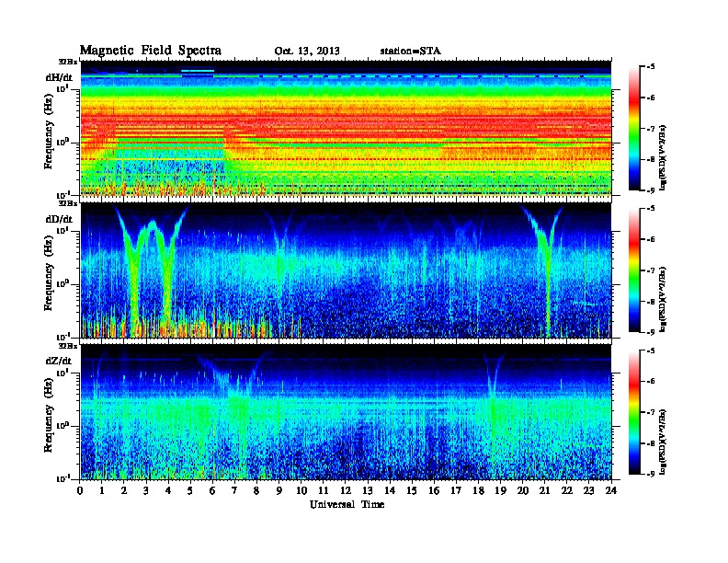Click hour tick label "1" on time axis
This screenshot has width=728, height=563.
(x=102, y=490)
